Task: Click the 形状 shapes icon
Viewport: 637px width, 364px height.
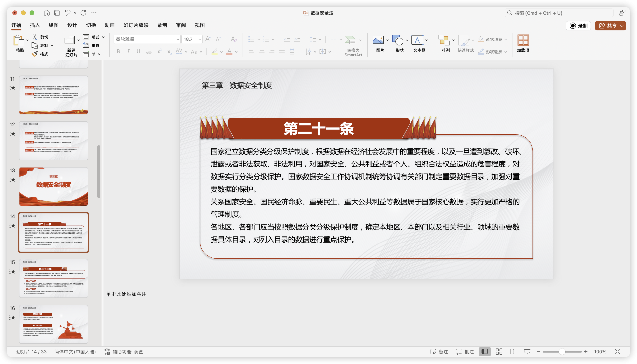Action: coord(397,40)
